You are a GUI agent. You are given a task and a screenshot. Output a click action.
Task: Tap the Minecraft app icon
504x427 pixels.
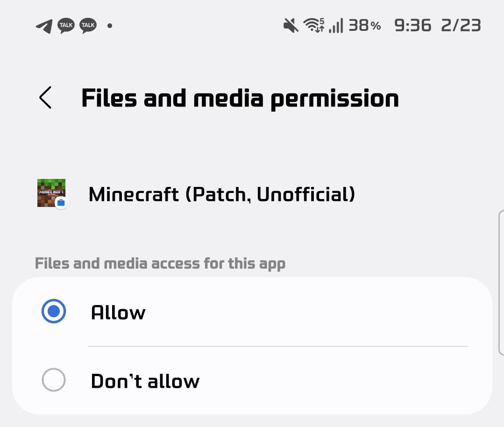pyautogui.click(x=51, y=192)
